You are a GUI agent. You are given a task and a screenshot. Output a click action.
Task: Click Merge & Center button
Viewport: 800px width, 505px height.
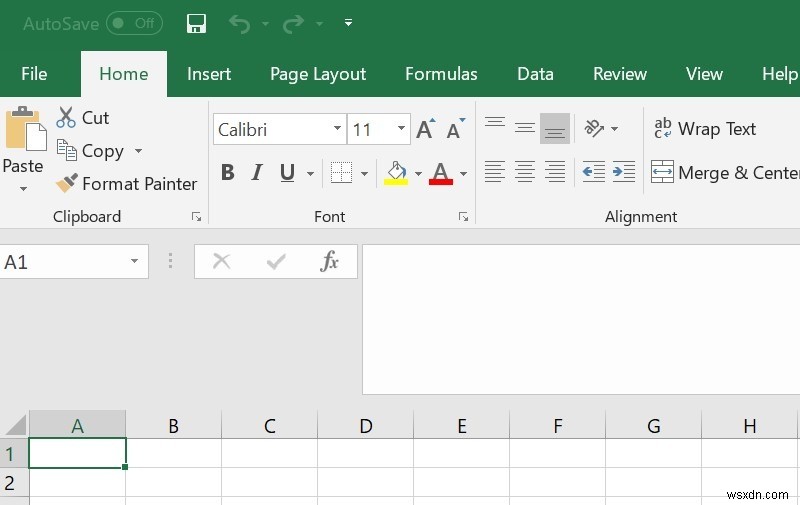click(725, 172)
